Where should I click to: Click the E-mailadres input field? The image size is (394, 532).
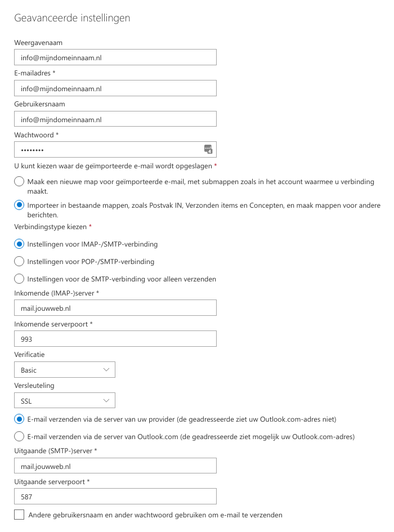(115, 88)
